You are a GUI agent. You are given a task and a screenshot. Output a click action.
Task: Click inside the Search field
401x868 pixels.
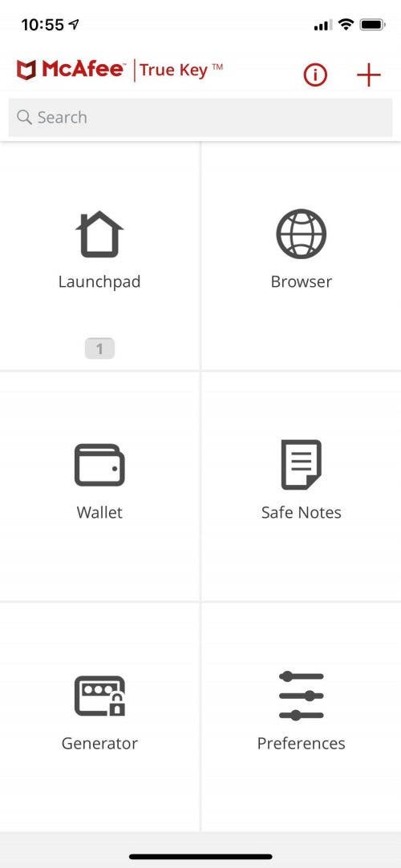point(200,117)
